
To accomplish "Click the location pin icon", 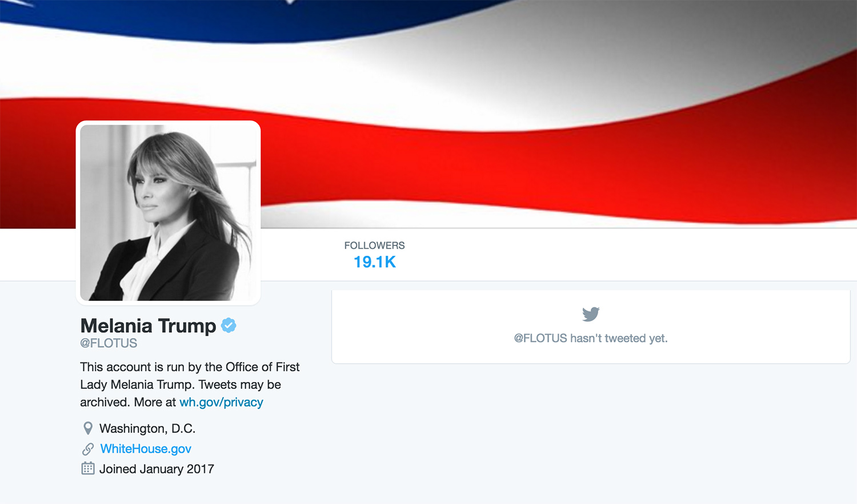I will click(88, 428).
